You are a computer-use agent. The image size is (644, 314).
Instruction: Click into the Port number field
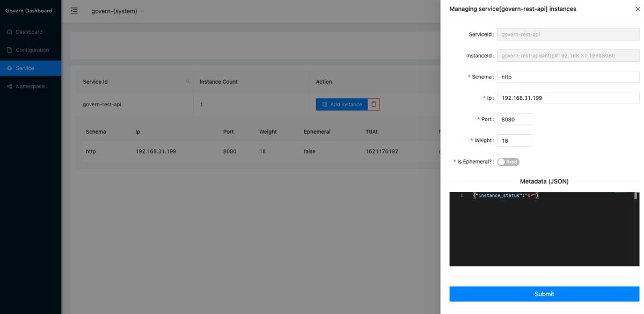(514, 119)
